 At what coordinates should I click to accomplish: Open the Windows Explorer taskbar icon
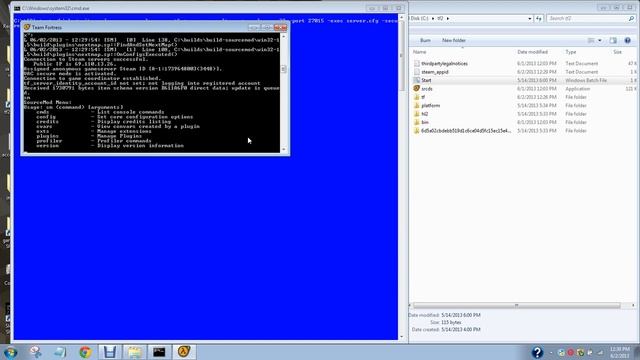coord(135,352)
